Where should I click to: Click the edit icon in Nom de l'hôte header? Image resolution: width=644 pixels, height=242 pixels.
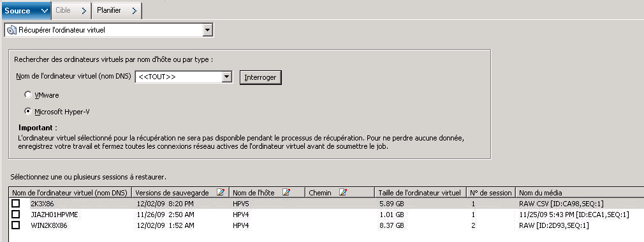coord(287,192)
